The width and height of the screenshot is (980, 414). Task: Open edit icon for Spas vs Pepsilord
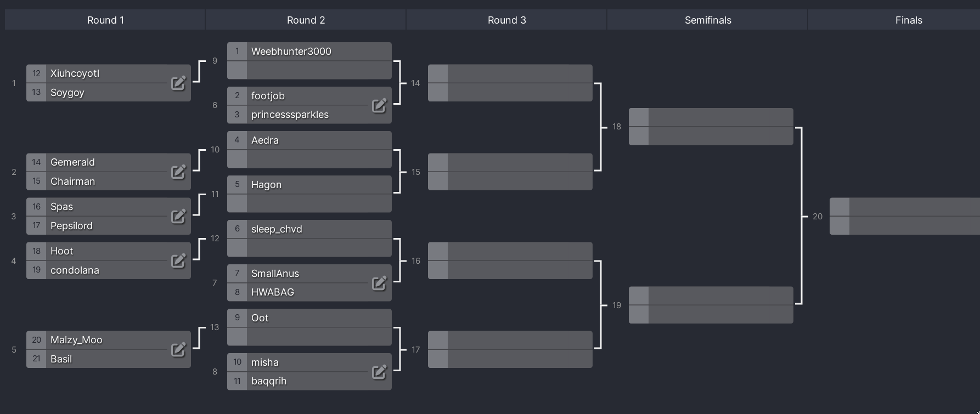pyautogui.click(x=178, y=217)
